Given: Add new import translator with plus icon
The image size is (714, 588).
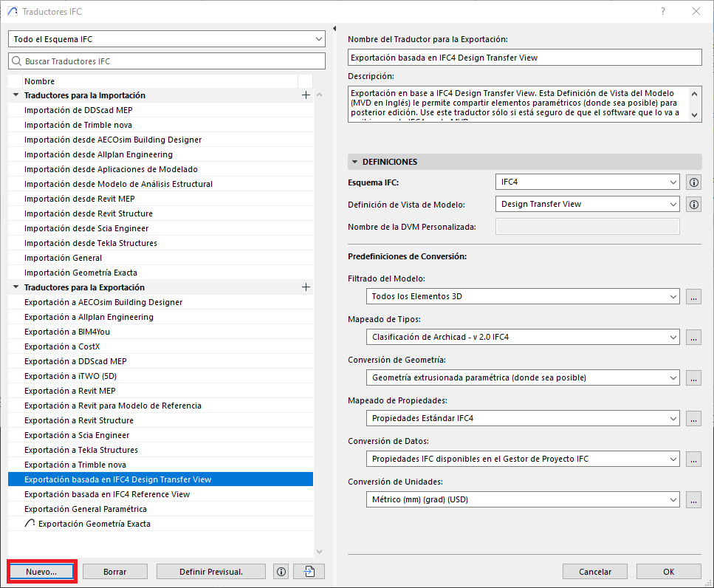Looking at the screenshot, I should pos(306,95).
